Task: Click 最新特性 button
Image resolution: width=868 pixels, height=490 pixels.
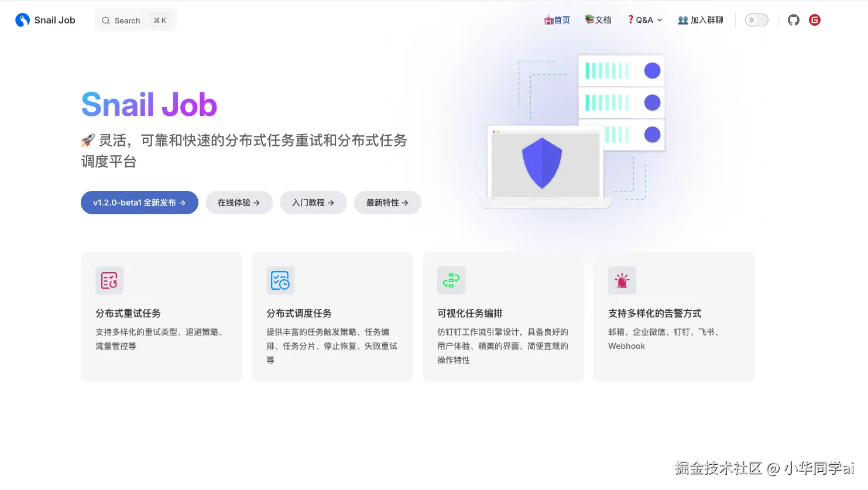Action: pos(387,203)
